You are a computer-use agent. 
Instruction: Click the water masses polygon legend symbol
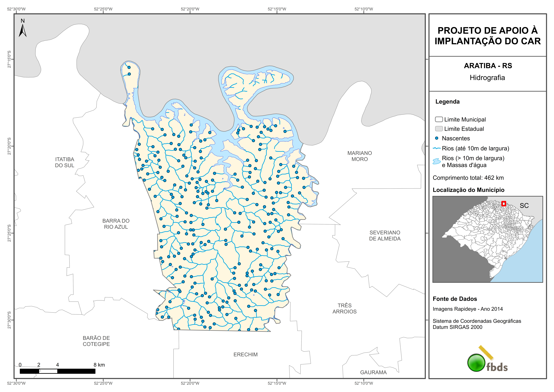[437, 161]
